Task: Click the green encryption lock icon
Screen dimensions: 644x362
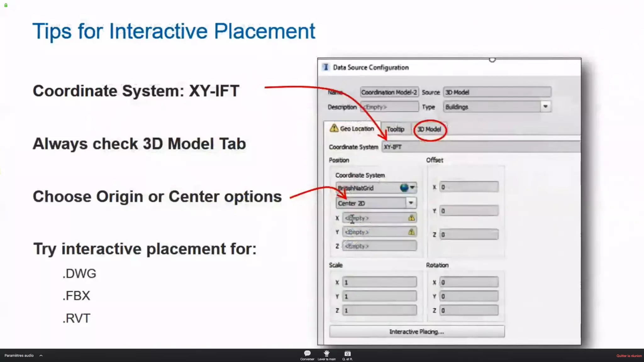Action: (x=6, y=5)
